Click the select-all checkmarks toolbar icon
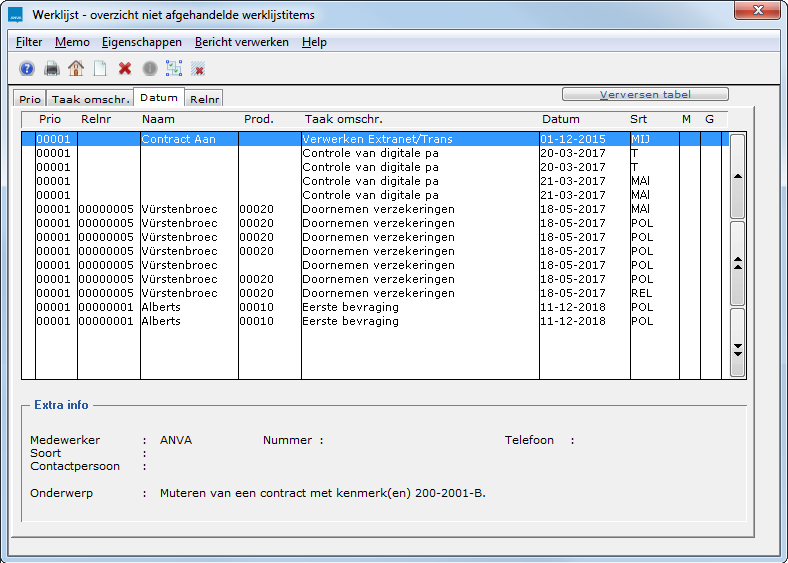The width and height of the screenshot is (788, 563). [x=174, y=69]
